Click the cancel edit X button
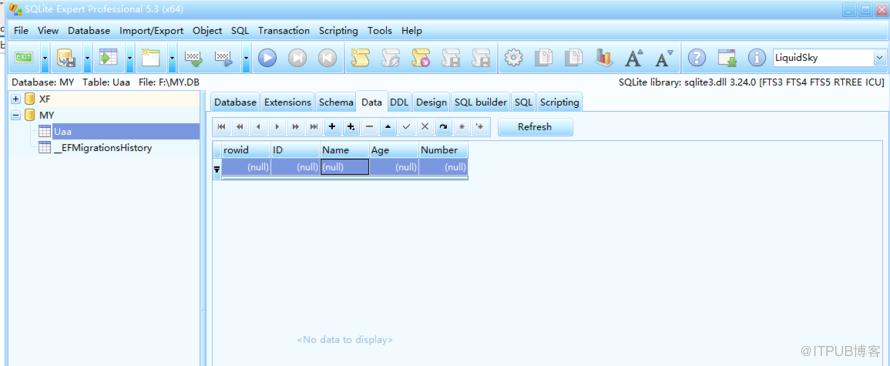The height and width of the screenshot is (366, 890). click(424, 127)
